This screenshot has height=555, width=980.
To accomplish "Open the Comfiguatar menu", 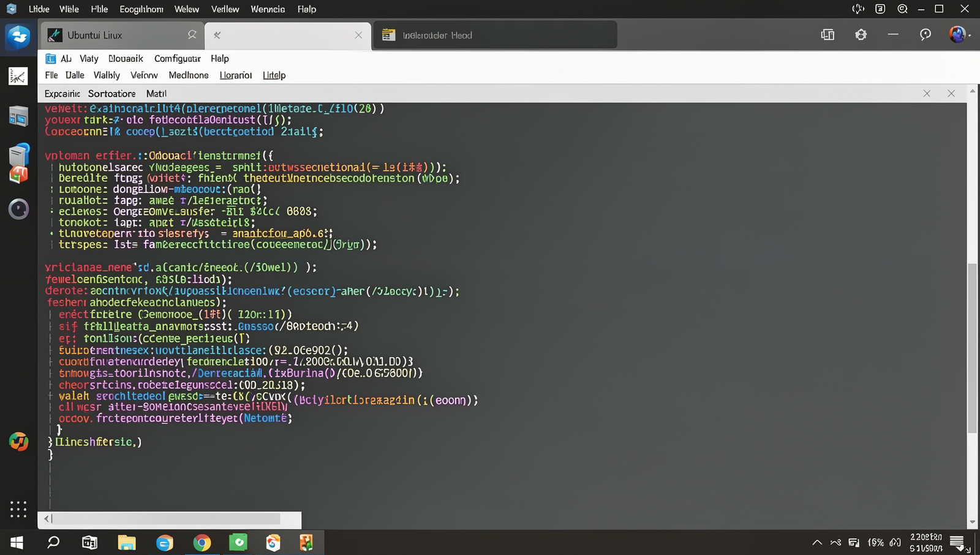I will tap(178, 59).
